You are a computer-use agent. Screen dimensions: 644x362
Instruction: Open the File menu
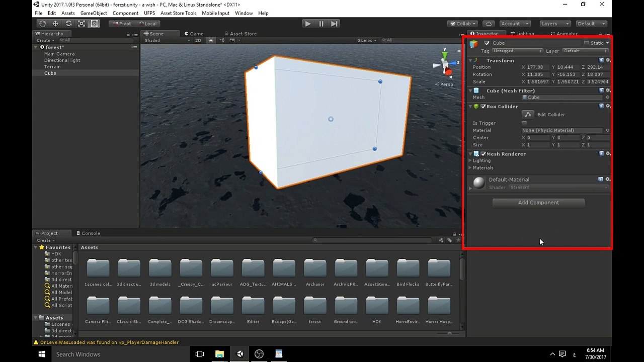pos(38,13)
